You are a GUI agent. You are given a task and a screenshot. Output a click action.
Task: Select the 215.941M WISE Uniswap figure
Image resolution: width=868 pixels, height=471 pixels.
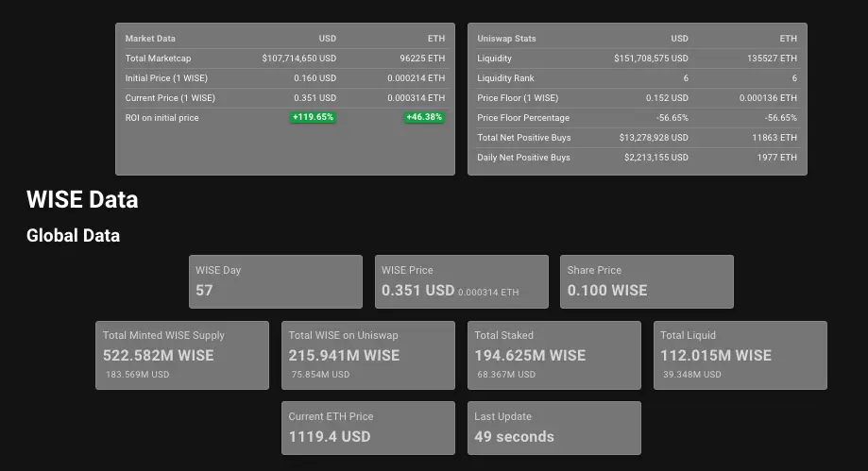(x=344, y=355)
